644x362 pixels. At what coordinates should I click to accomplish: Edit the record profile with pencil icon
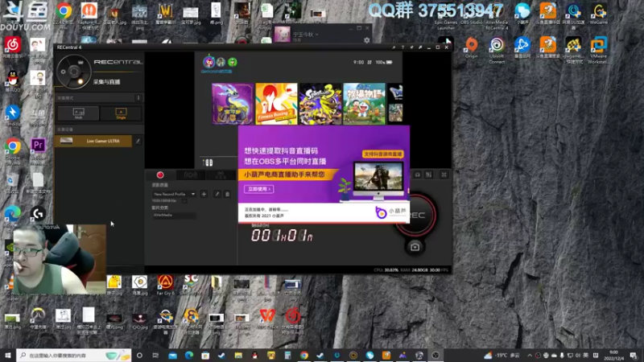217,194
